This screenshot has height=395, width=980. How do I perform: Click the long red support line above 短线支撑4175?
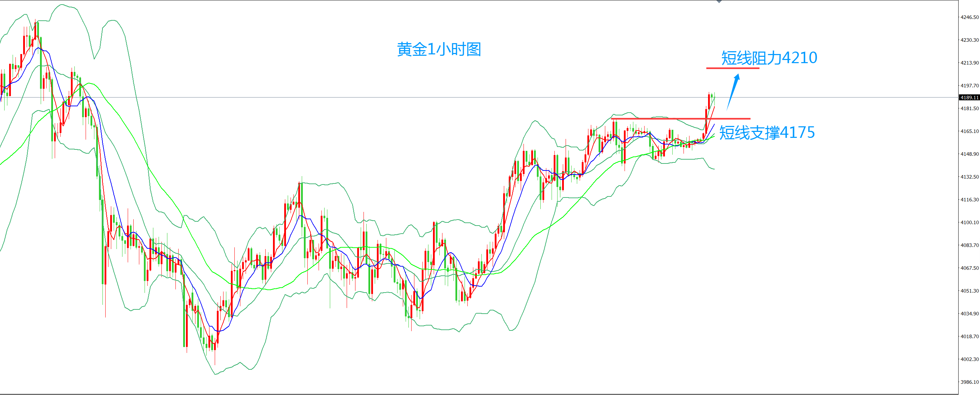(x=681, y=119)
